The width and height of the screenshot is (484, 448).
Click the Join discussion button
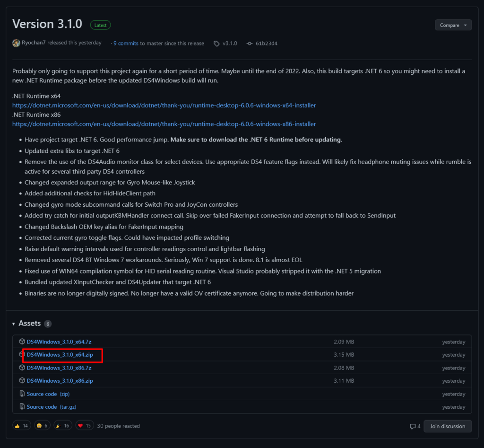coord(448,426)
